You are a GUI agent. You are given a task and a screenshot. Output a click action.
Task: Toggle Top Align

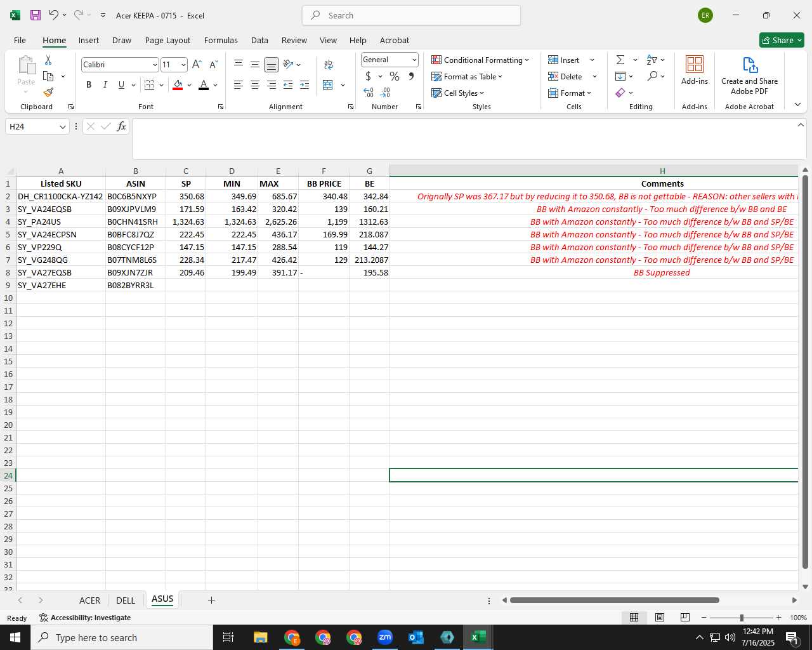click(x=239, y=64)
